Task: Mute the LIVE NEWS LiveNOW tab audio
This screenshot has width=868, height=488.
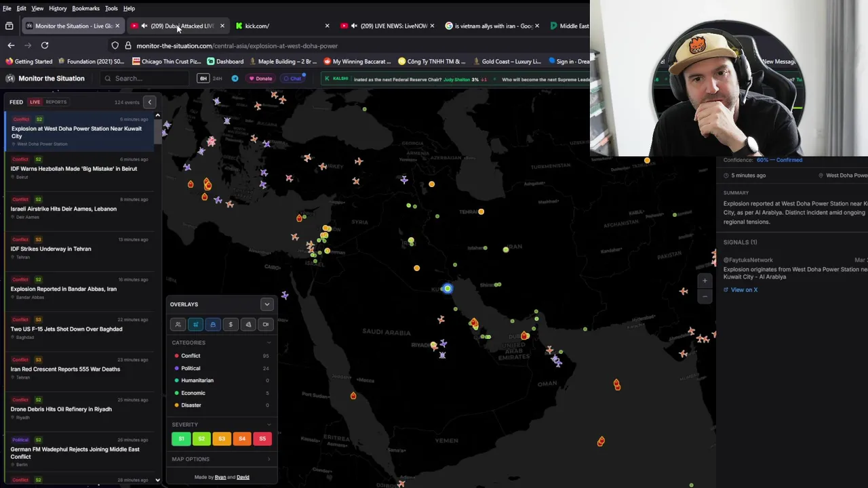Action: click(354, 26)
